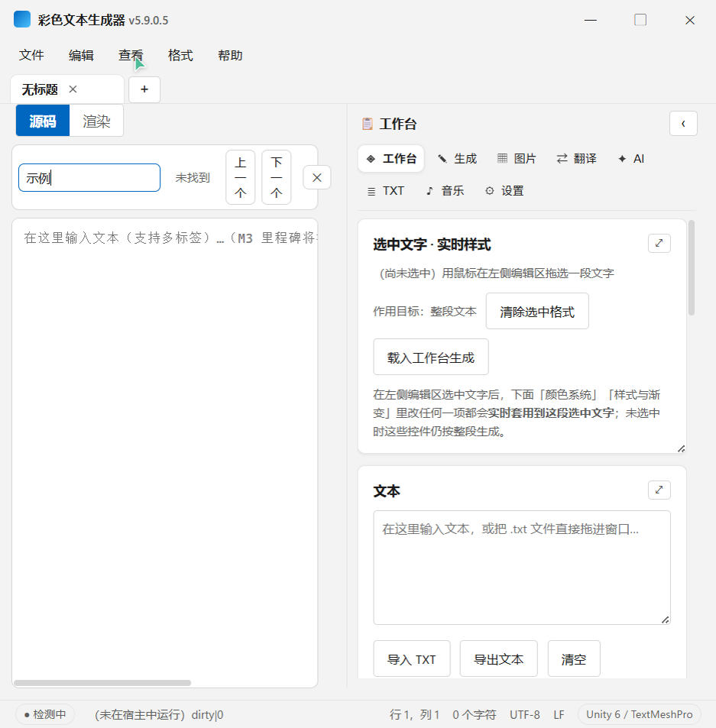
Task: Click the (未在宿主中运行) dirty|0 status
Action: click(x=159, y=714)
